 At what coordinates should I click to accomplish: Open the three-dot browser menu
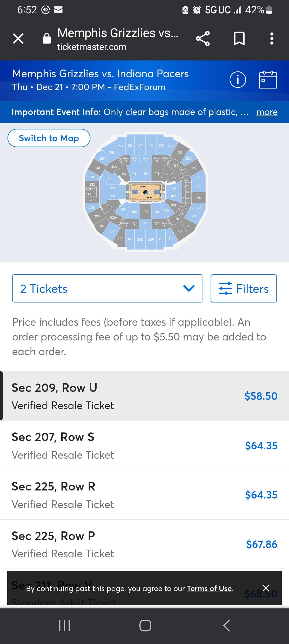pos(272,39)
